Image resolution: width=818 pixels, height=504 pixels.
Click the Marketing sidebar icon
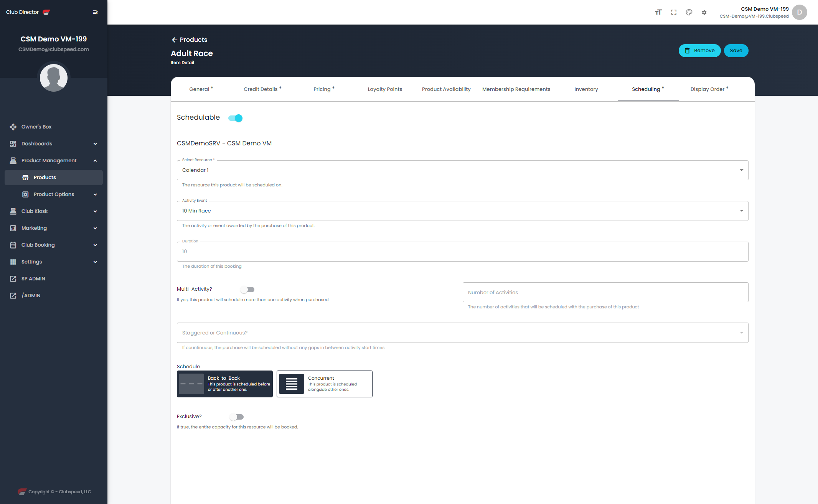pos(13,228)
